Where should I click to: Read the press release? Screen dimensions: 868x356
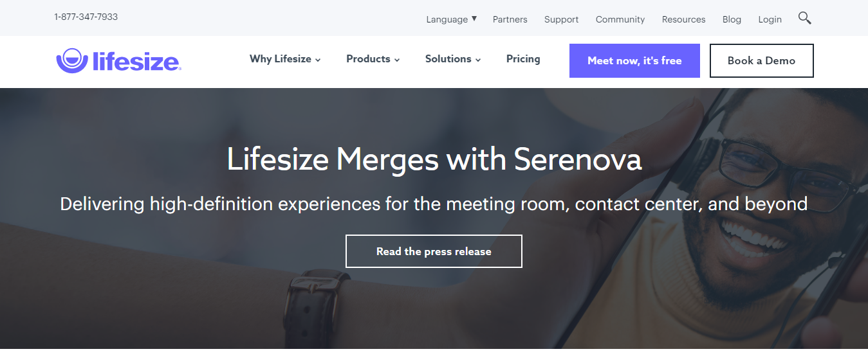pyautogui.click(x=434, y=251)
